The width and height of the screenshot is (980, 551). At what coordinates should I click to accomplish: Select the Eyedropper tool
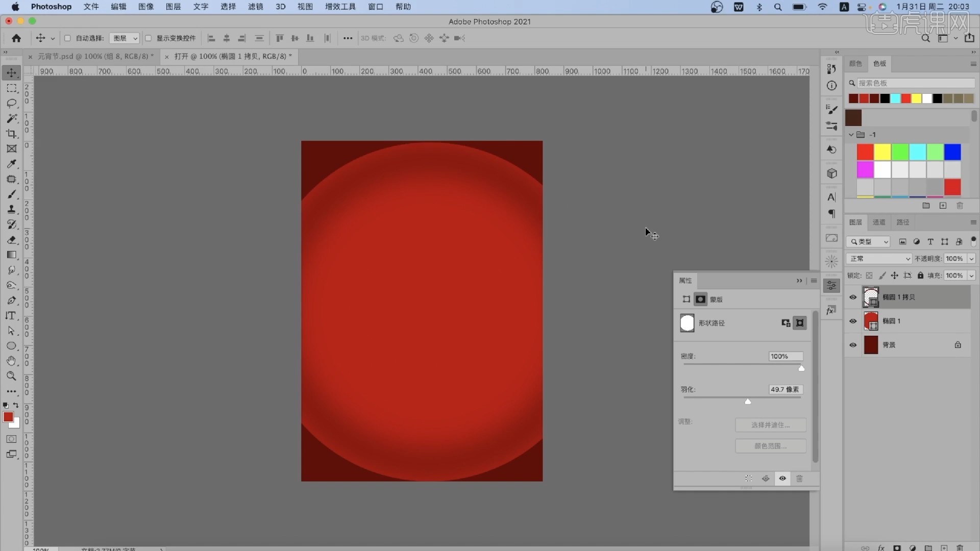coord(11,164)
